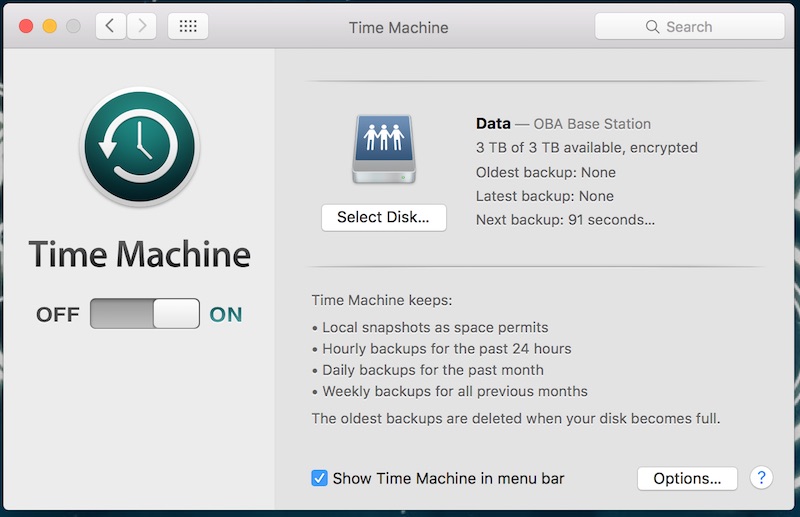Uncheck Show Time Machine in menu bar
The width and height of the screenshot is (800, 517).
pyautogui.click(x=320, y=478)
